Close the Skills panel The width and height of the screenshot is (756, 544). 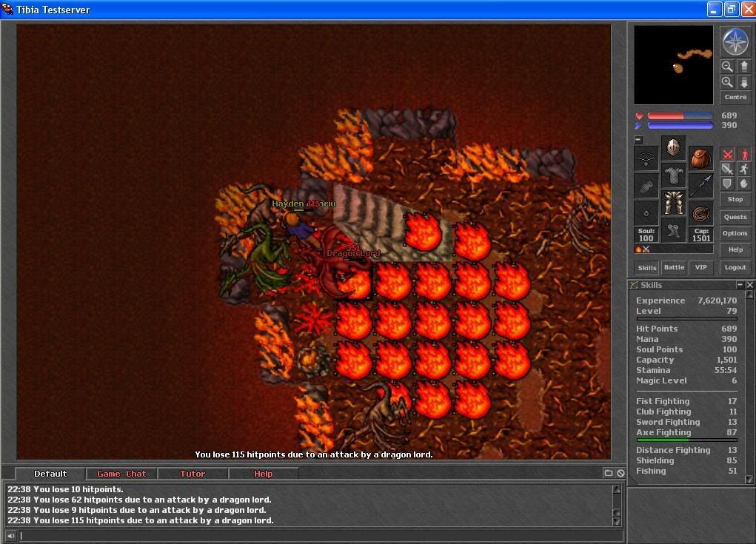[x=750, y=285]
